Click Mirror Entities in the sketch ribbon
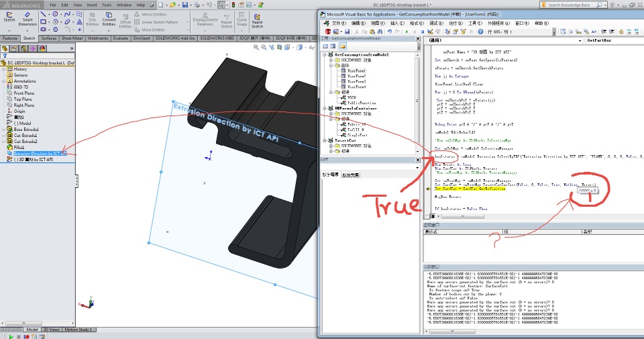644x339 pixels. click(150, 14)
